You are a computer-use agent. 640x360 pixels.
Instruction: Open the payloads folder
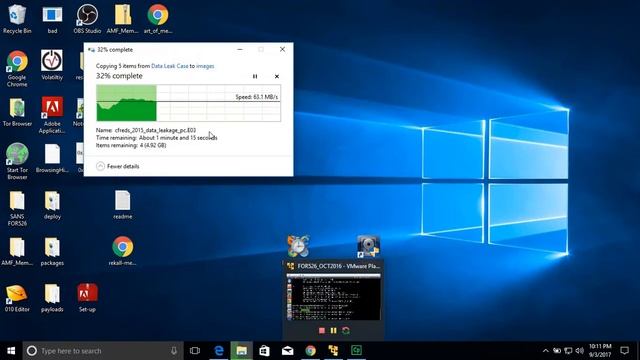point(52,298)
